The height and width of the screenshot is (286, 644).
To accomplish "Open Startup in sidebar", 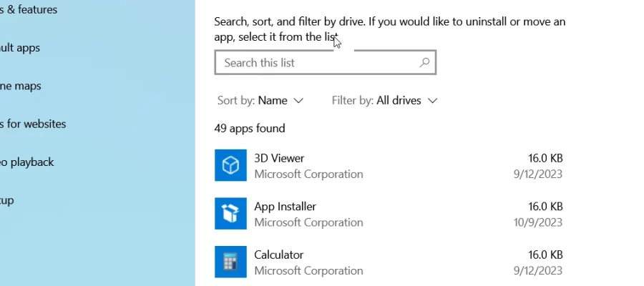I will coord(7,201).
